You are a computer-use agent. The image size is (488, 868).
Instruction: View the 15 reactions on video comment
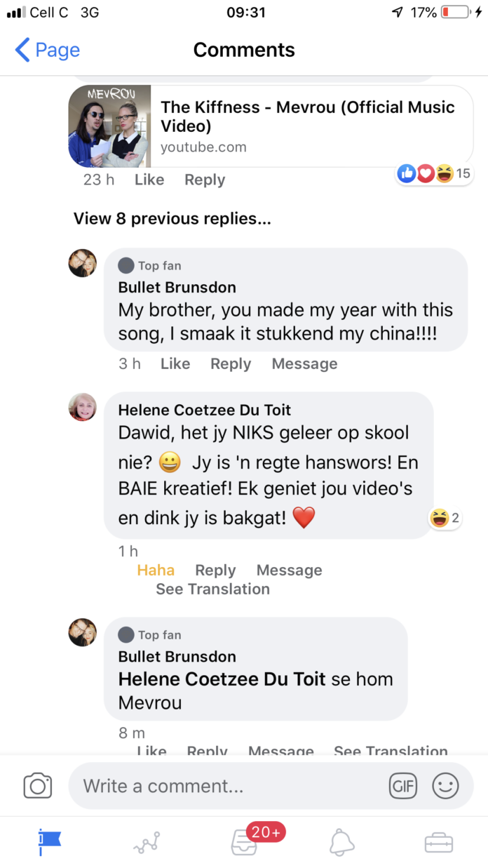tap(433, 173)
